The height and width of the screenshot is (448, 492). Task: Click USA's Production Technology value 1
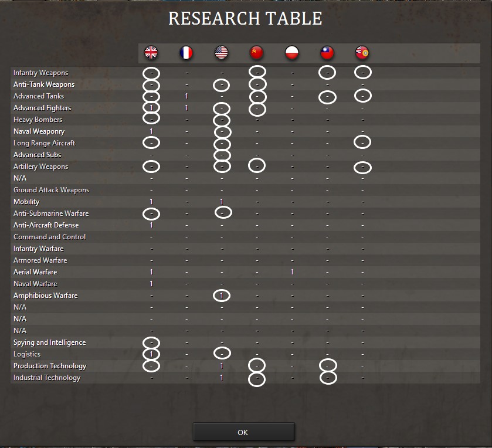tap(222, 366)
